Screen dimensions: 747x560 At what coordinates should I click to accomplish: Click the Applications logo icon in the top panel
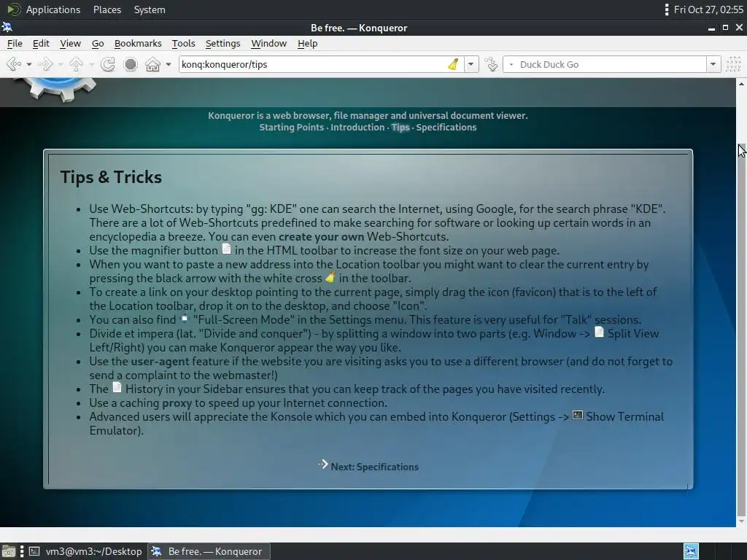coord(15,9)
